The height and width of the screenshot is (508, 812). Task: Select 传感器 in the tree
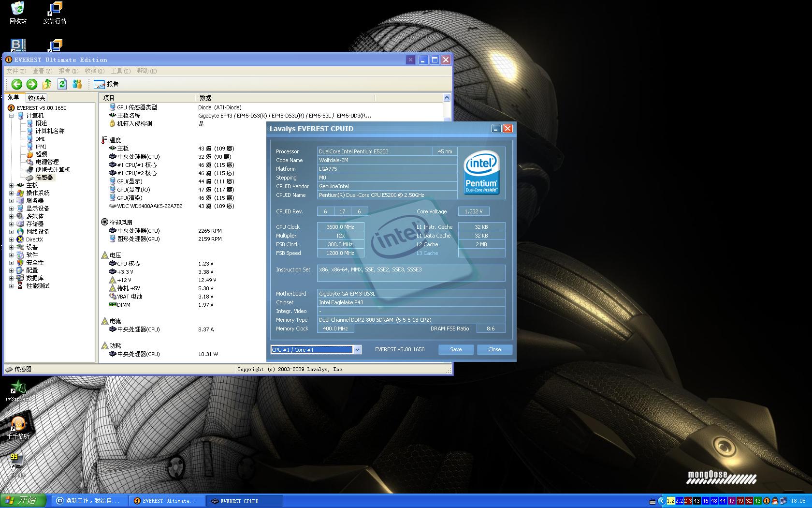pyautogui.click(x=44, y=178)
